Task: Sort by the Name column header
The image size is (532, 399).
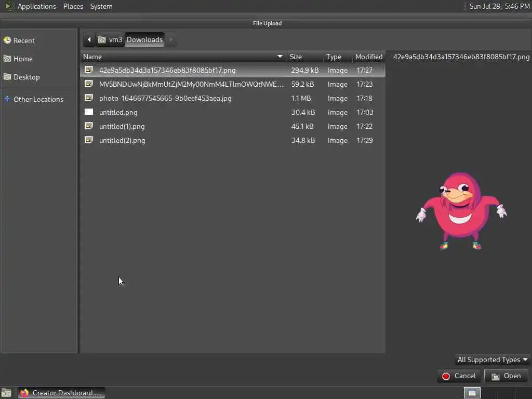Action: pyautogui.click(x=183, y=57)
